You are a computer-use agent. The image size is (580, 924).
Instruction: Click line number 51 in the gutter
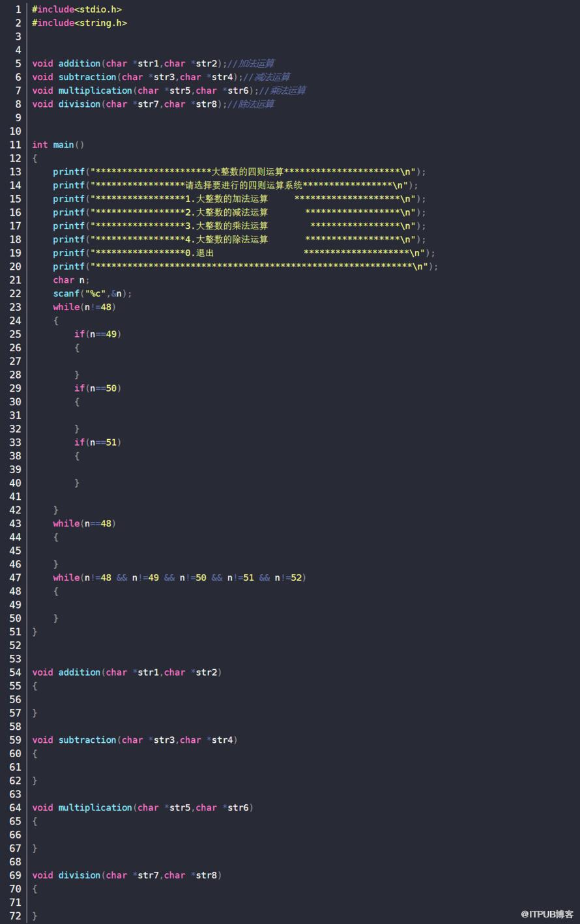16,631
